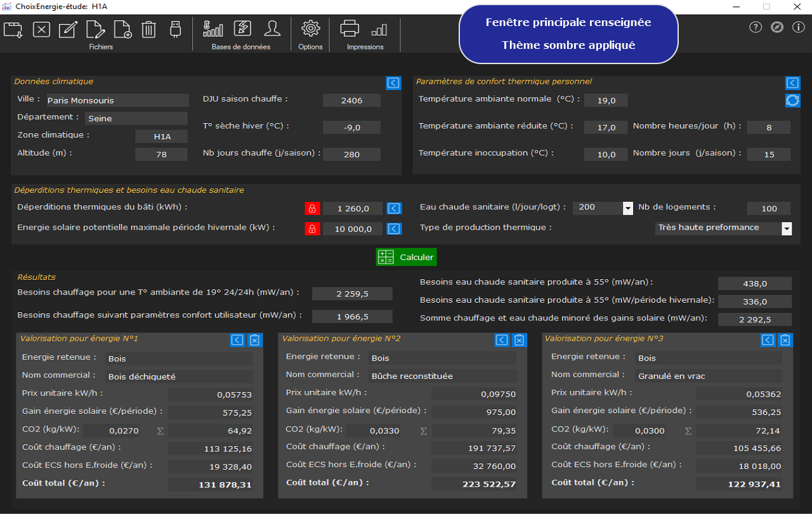Click the Fichiers toolbar group label
Screen dimensions: 812x514
coord(101,47)
